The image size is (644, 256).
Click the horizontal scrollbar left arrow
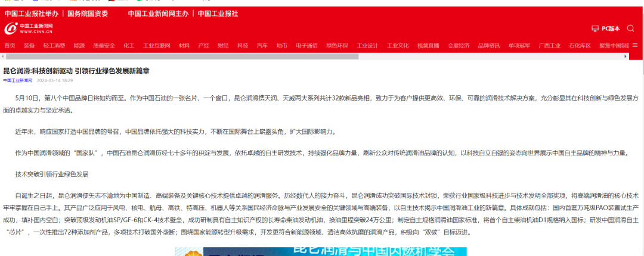click(3, 56)
